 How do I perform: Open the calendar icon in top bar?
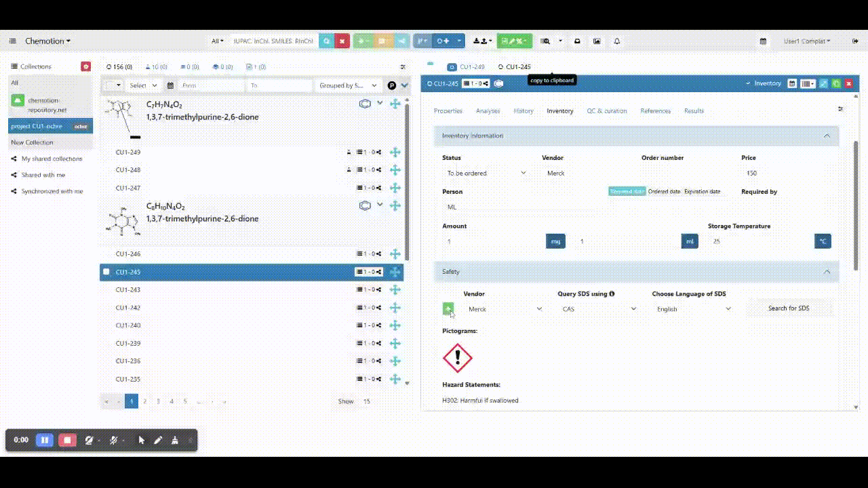(763, 41)
